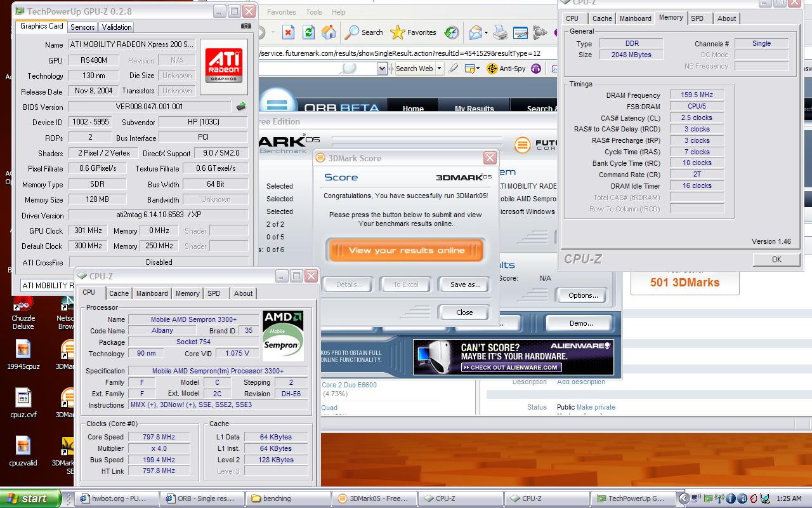812x508 pixels.
Task: Switch to benching folder taskbar item
Action: pos(289,498)
